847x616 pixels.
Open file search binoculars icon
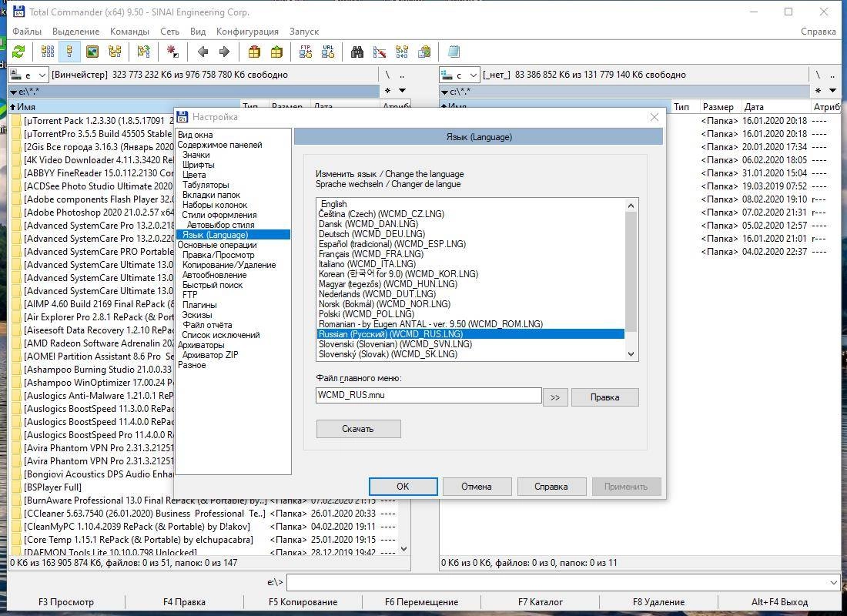pos(357,52)
